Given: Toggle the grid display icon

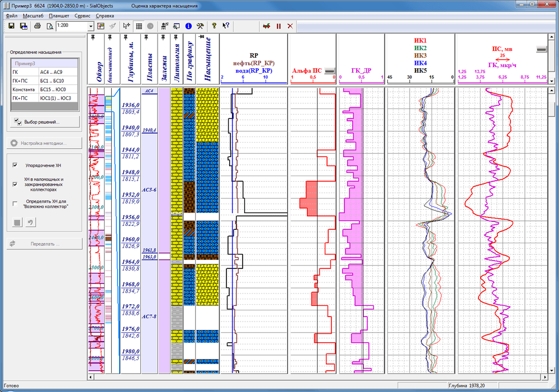Looking at the screenshot, I should [139, 26].
